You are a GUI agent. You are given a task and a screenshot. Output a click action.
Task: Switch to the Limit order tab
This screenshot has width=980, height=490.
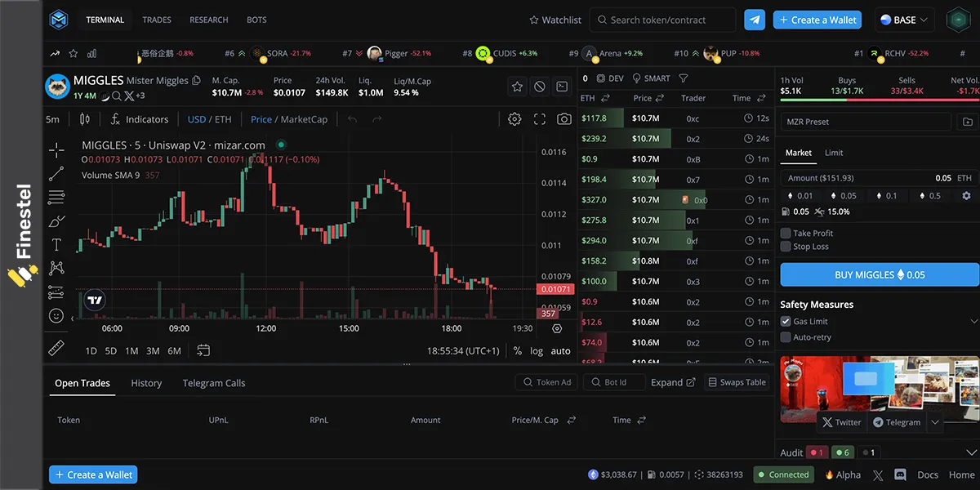pos(834,153)
